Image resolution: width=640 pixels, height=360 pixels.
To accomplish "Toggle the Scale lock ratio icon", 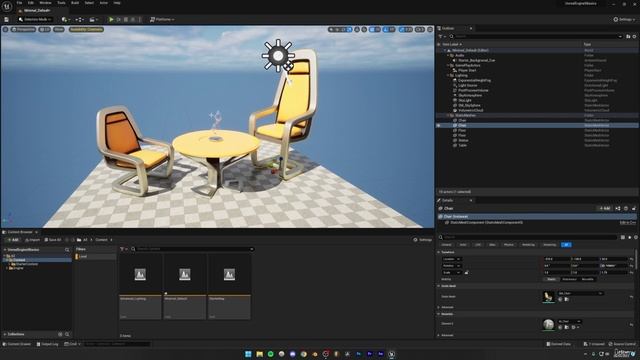I will tap(467, 272).
